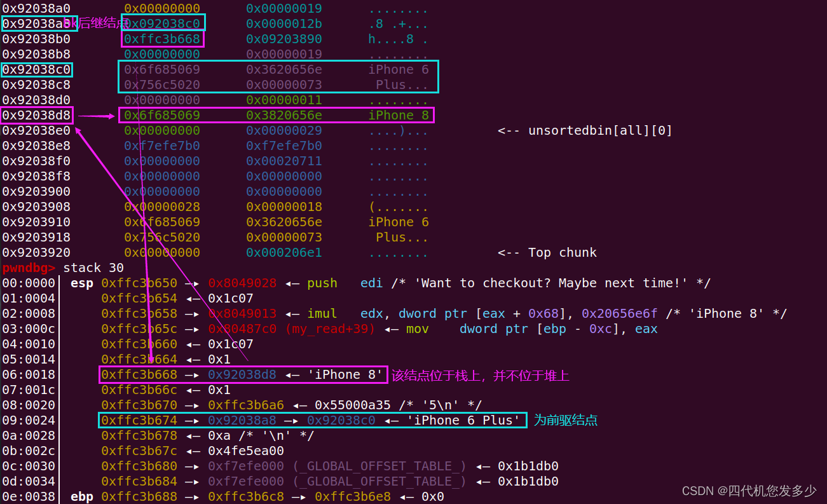Click stack address 0xffc3b654

[x=139, y=298]
